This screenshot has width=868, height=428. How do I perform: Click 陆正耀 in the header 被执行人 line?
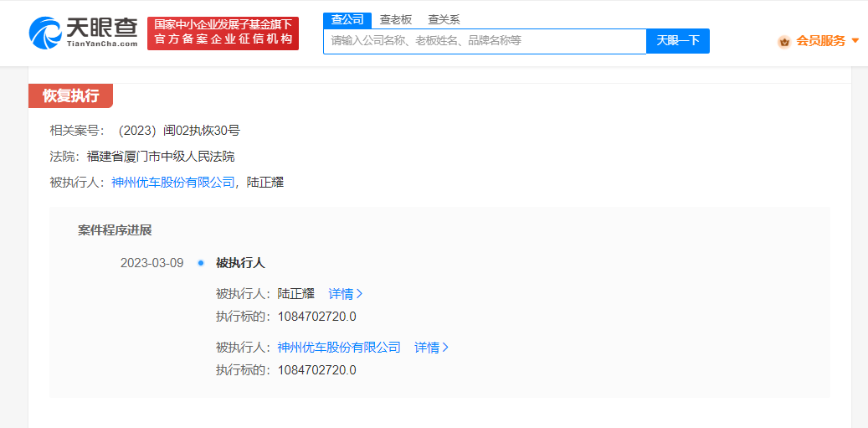coord(265,183)
